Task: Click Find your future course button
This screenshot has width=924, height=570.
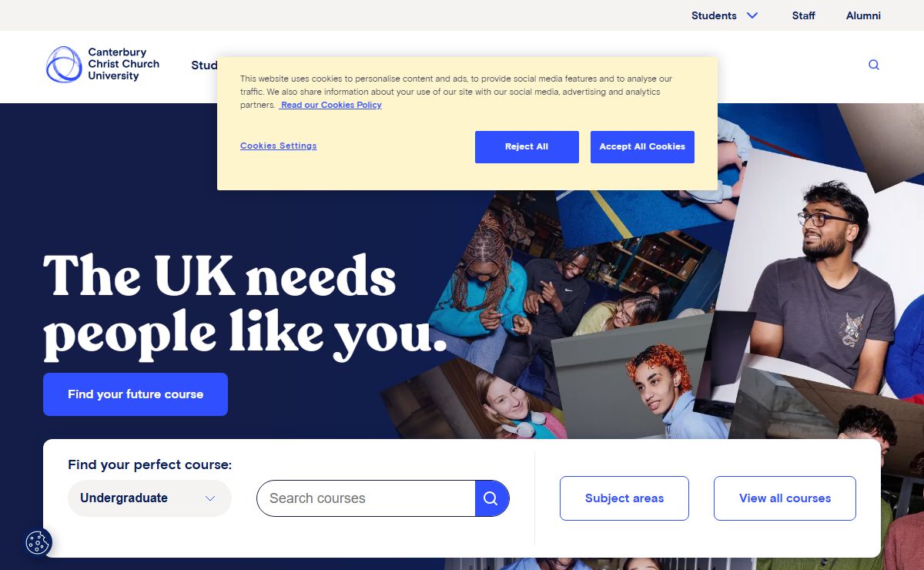Action: (x=136, y=394)
